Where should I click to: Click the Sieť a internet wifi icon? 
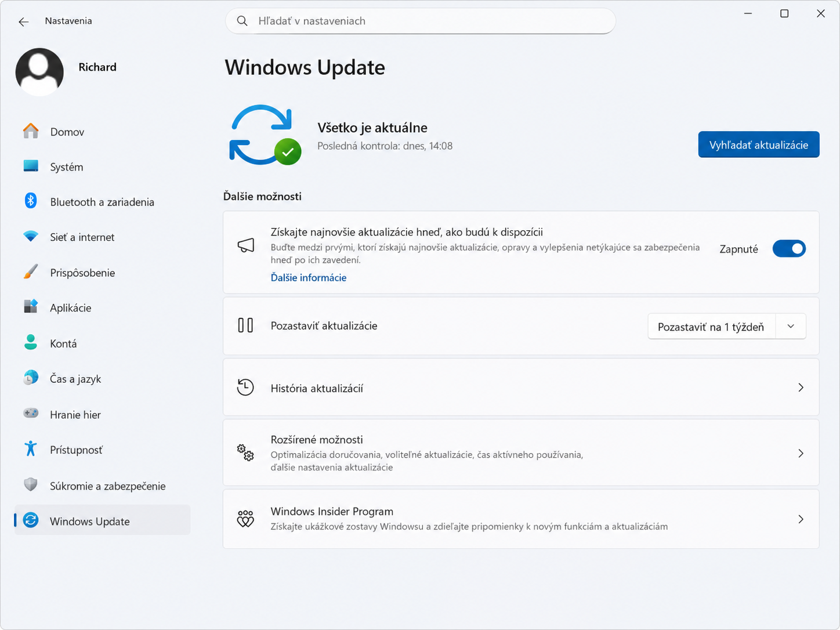coord(31,236)
